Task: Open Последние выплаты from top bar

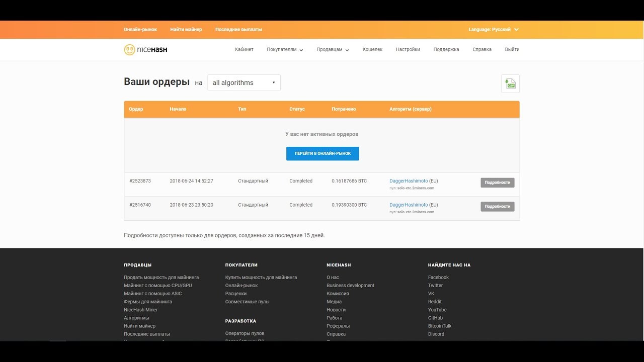Action: click(238, 29)
